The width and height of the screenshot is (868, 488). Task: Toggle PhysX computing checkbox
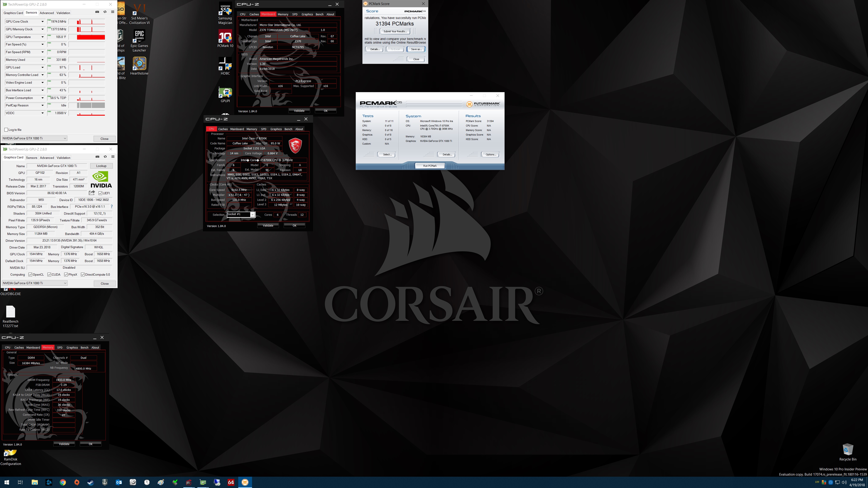click(x=66, y=274)
